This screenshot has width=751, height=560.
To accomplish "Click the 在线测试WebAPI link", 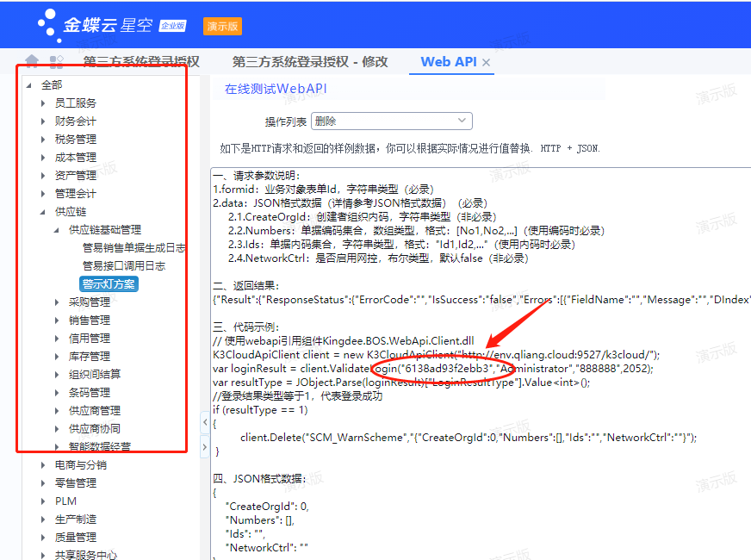I will pyautogui.click(x=276, y=89).
